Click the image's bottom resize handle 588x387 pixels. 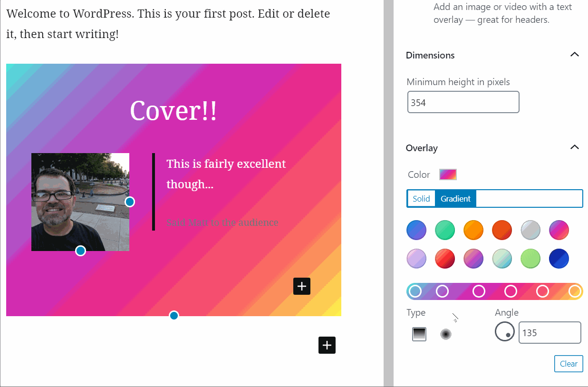click(x=81, y=251)
